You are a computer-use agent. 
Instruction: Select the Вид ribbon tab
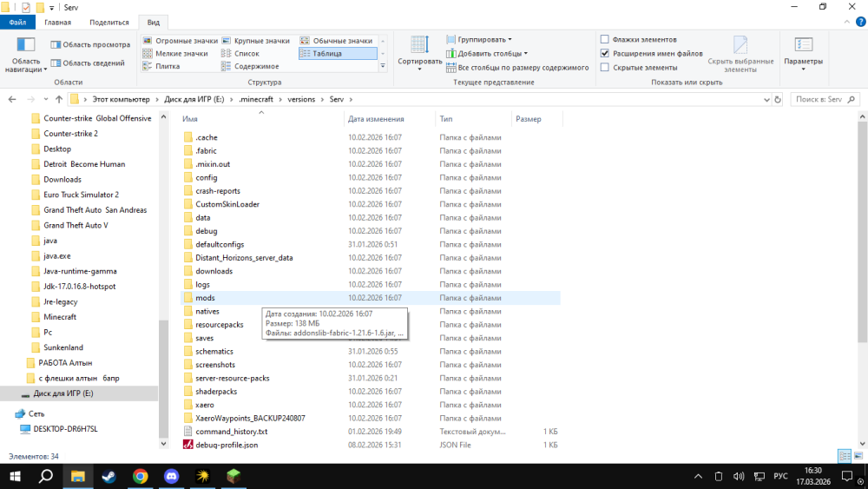point(154,23)
